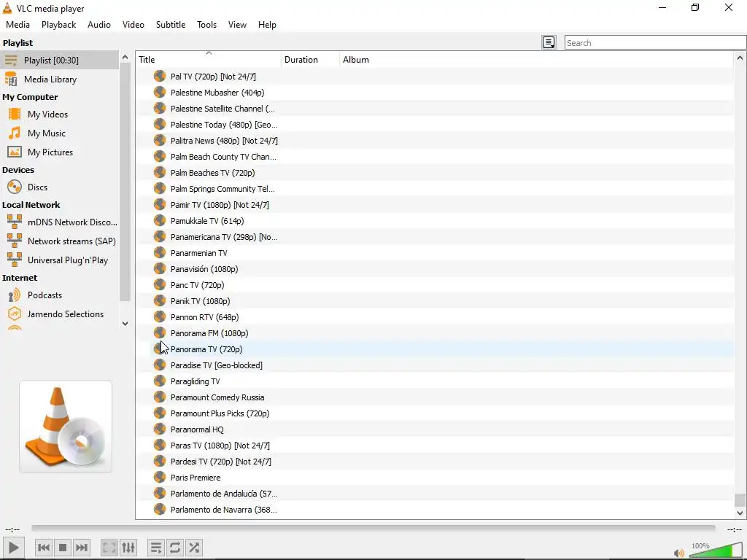Open Podcasts under Internet

click(60, 295)
